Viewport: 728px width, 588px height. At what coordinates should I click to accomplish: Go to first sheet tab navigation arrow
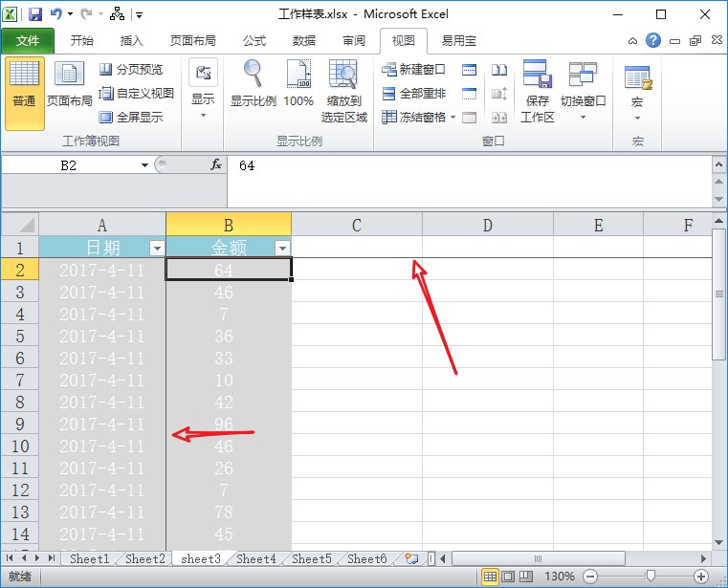click(x=10, y=557)
